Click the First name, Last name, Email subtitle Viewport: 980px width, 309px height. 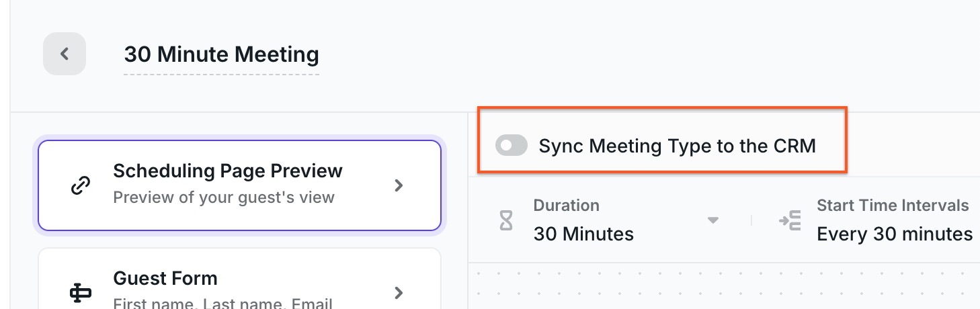point(222,304)
